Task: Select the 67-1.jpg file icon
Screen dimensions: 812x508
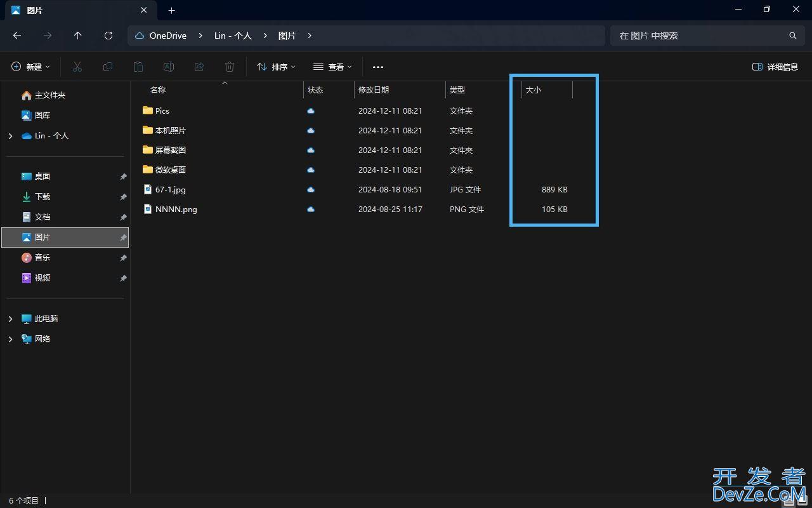Action: [148, 189]
